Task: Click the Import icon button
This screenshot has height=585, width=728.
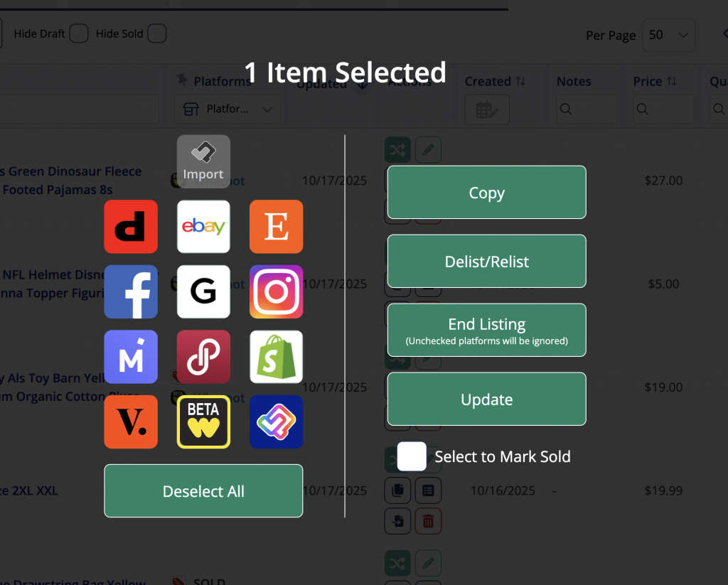Action: point(203,161)
